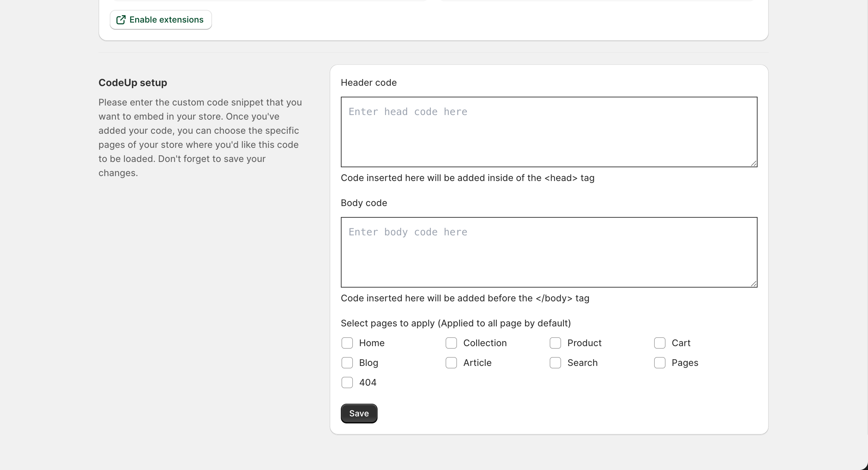868x470 pixels.
Task: Tick the Article checkbox
Action: (x=451, y=362)
